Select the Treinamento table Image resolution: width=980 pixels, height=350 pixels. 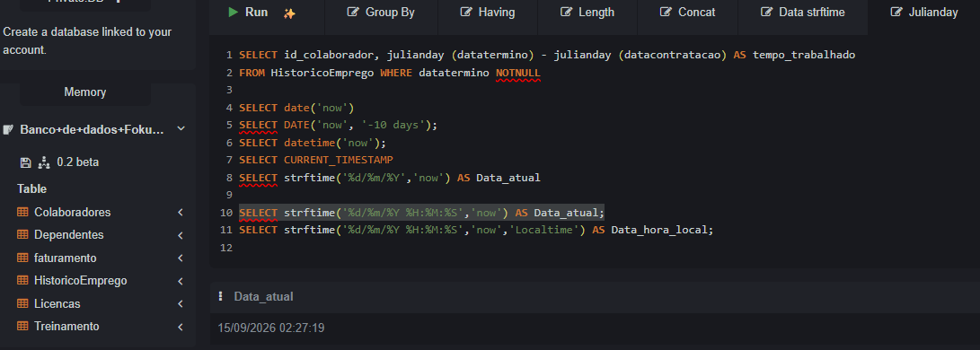(66, 327)
